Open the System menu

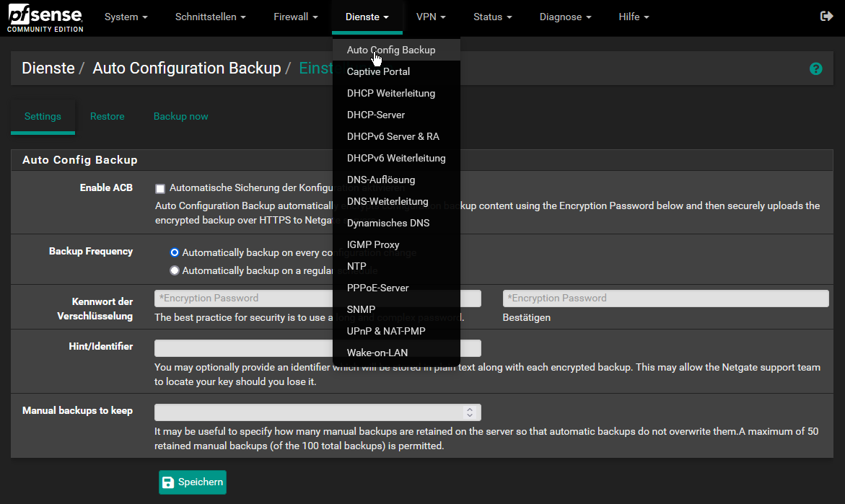[x=126, y=17]
